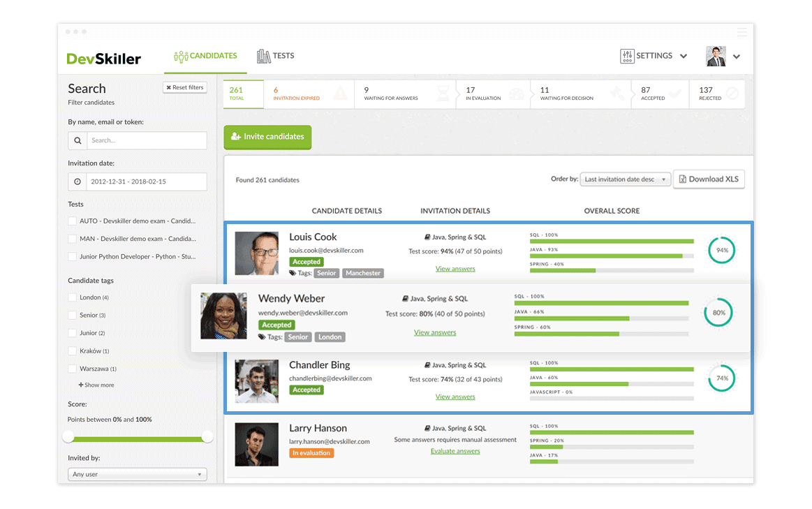Toggle MAN - Devskiller demo exam checkbox
812x509 pixels.
pos(73,239)
